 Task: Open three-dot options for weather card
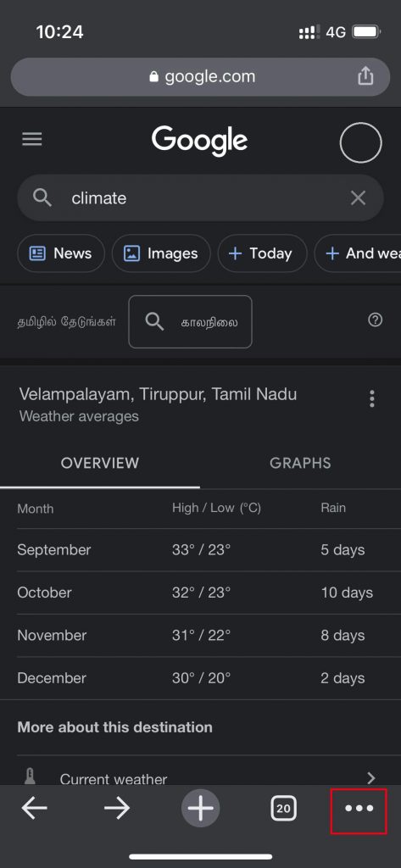coord(371,398)
